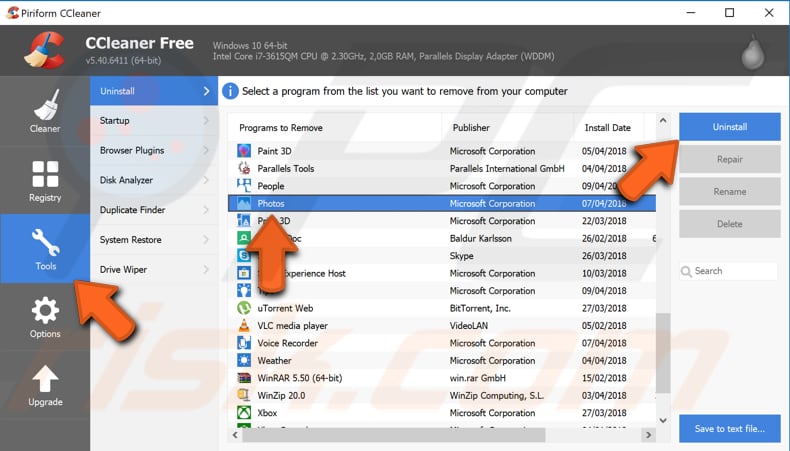
Task: Select the Weather program row
Action: (x=442, y=360)
